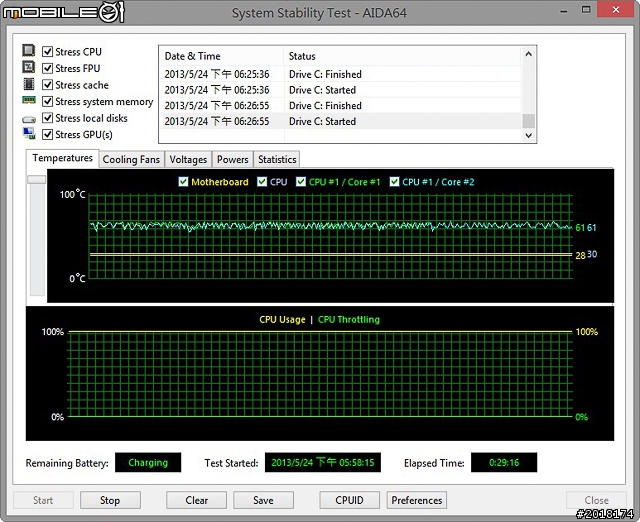Image resolution: width=640 pixels, height=522 pixels.
Task: Hide CPU #1 / Core #1 graph line
Action: (x=301, y=182)
